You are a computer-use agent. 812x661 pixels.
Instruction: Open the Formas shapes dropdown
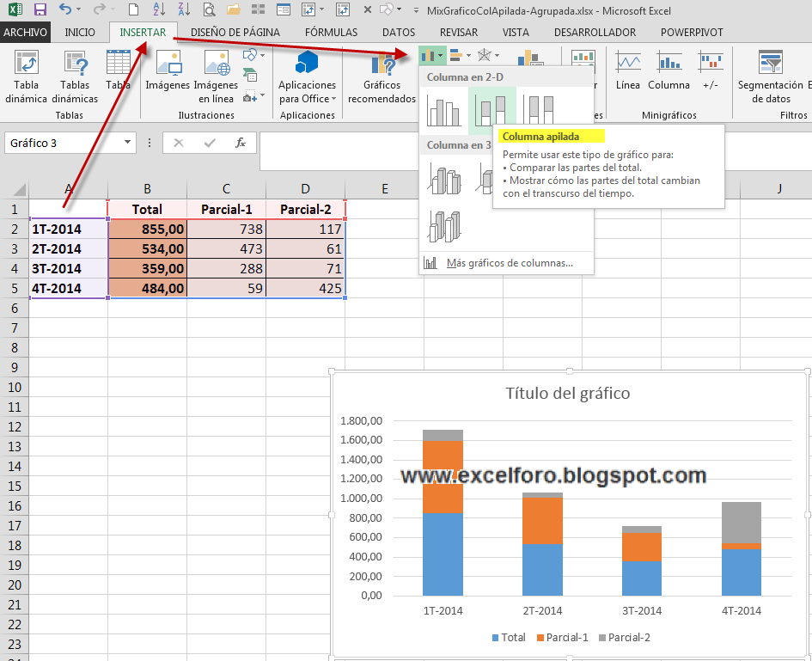click(x=253, y=55)
